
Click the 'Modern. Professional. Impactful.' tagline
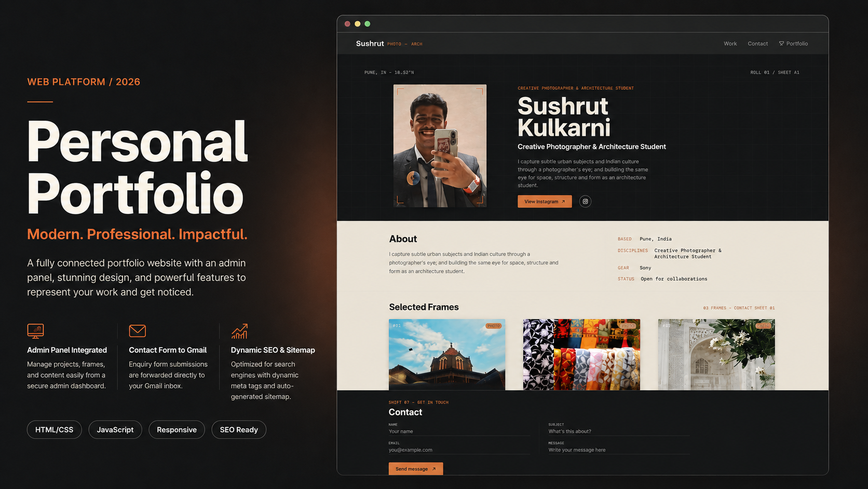(x=137, y=234)
